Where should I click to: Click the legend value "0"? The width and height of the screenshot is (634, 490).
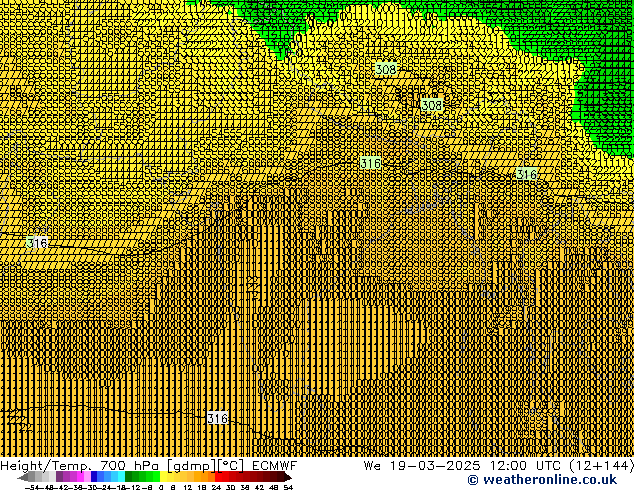161,487
